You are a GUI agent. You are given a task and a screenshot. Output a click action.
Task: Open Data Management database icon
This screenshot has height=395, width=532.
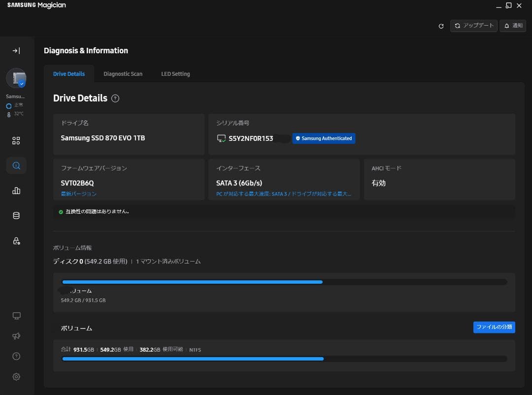tap(16, 216)
